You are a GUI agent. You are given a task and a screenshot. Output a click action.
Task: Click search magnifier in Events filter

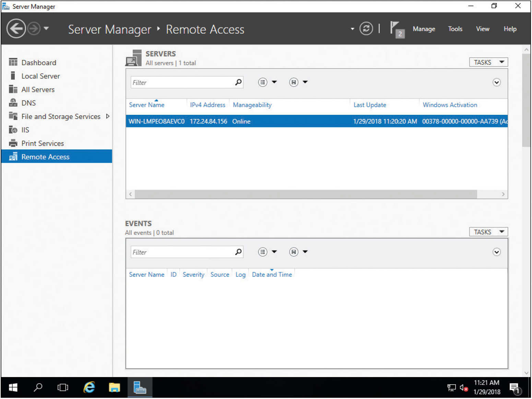click(238, 252)
